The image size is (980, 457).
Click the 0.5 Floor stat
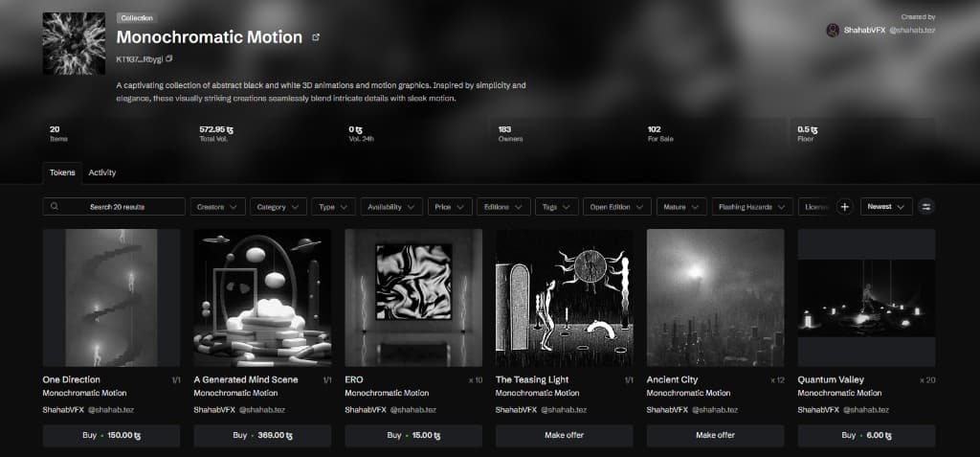point(808,133)
